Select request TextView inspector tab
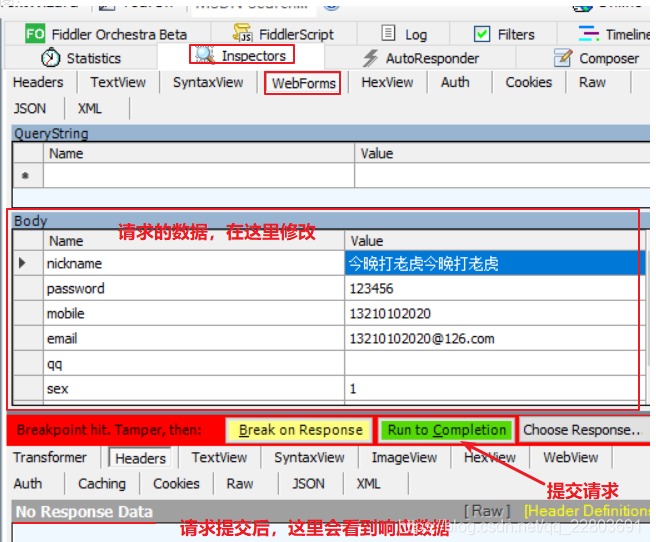Viewport: 656px width, 542px height. click(118, 82)
